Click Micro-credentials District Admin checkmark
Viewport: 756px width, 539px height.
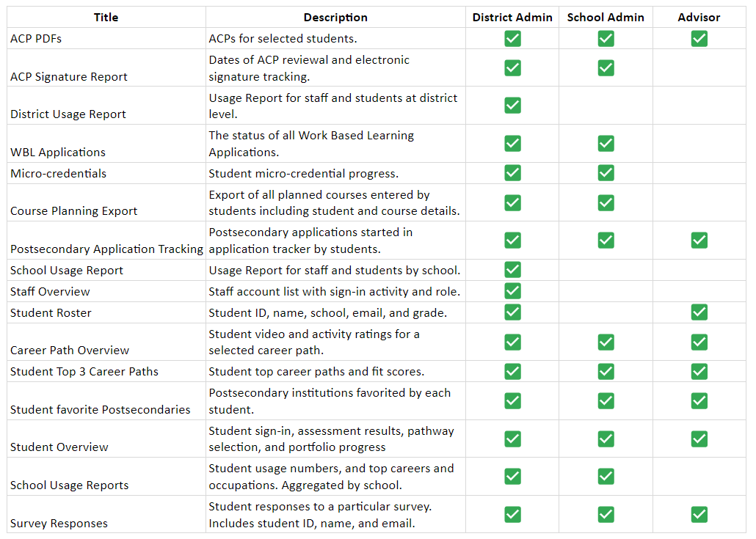512,173
